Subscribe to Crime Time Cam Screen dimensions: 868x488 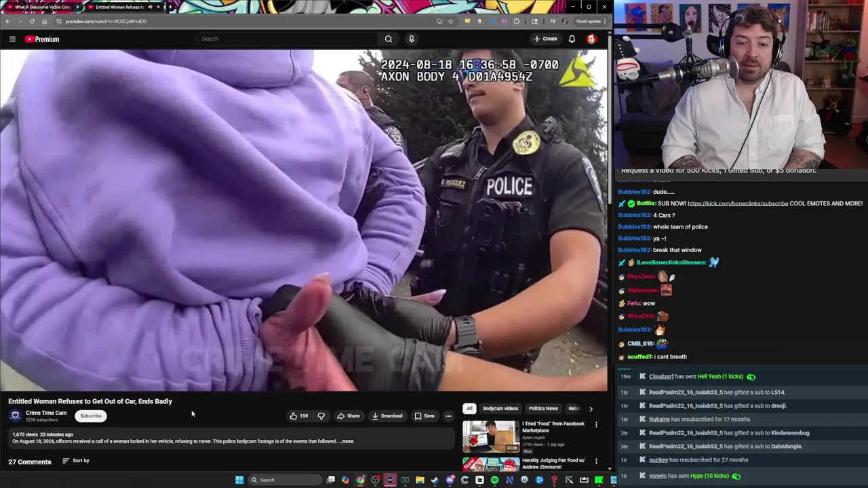[90, 416]
